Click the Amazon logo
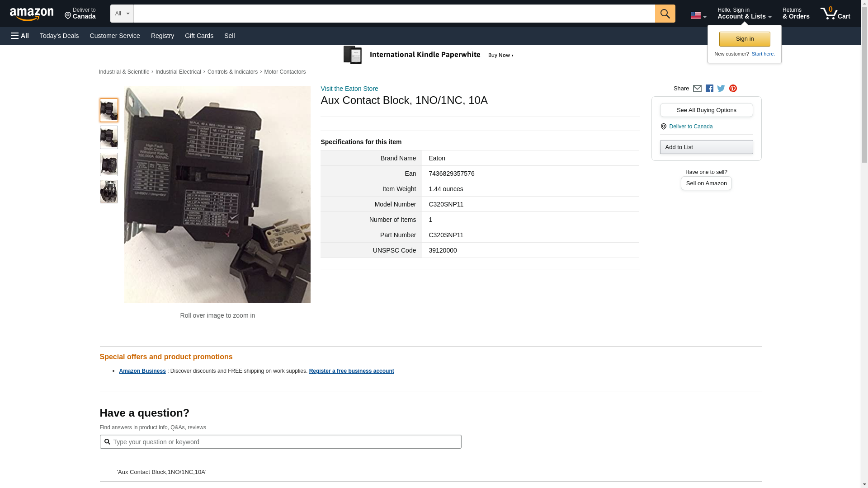868x488 pixels. tap(32, 14)
